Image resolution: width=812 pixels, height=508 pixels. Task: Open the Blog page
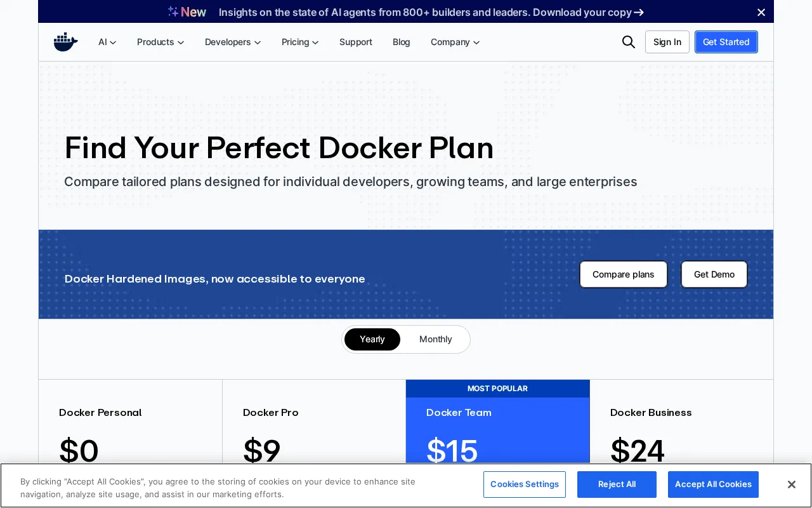coord(402,42)
